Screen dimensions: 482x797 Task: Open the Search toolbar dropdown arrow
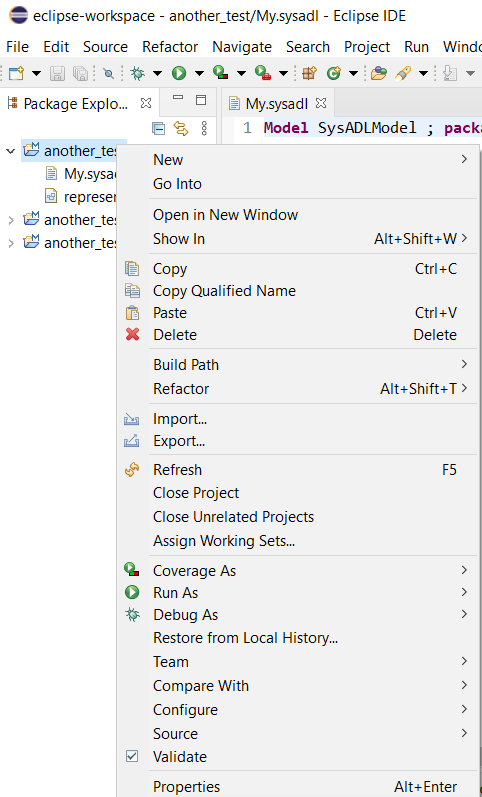tap(423, 74)
